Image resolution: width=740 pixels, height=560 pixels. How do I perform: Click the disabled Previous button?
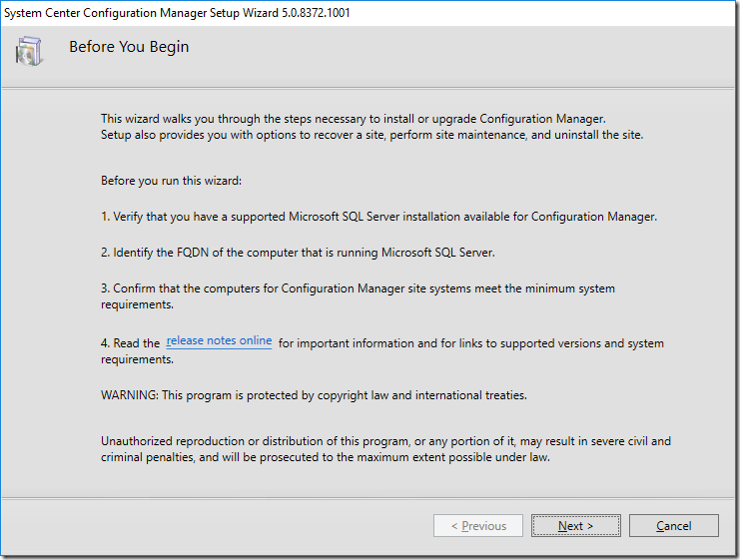[478, 525]
